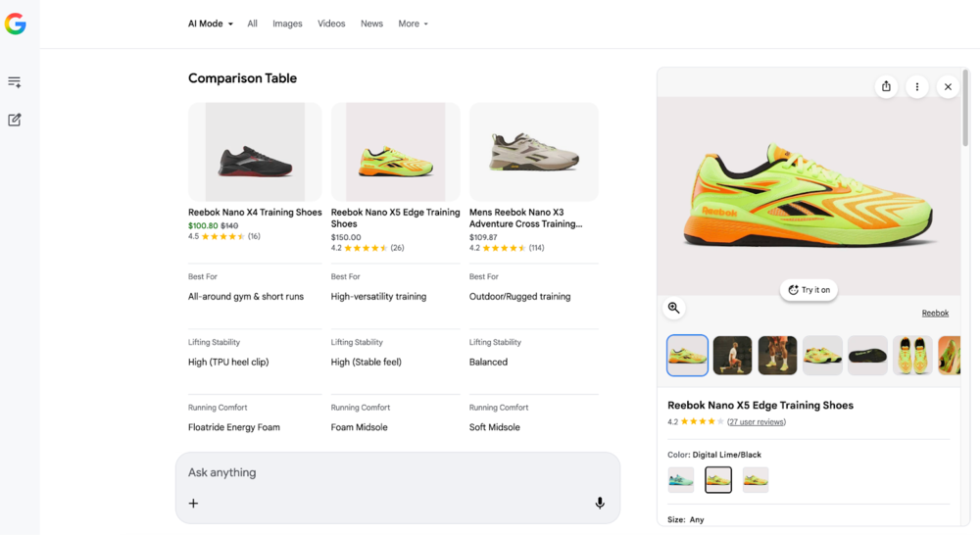Switch to the News tab
The image size is (980, 535).
371,24
